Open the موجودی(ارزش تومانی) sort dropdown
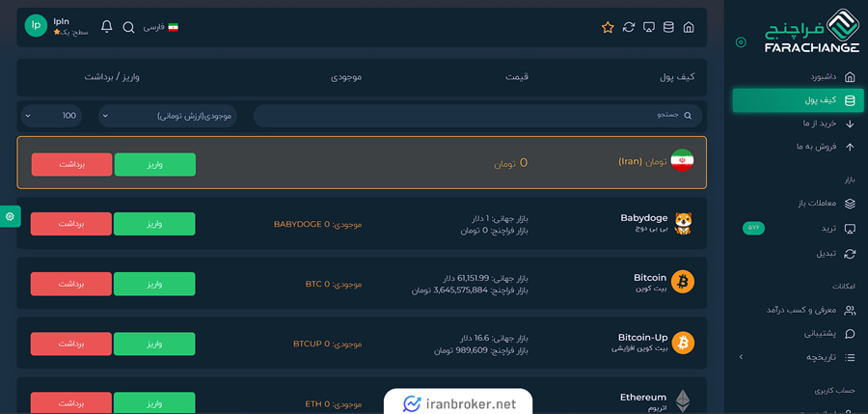Screen dimensions: 868x414 coord(168,116)
